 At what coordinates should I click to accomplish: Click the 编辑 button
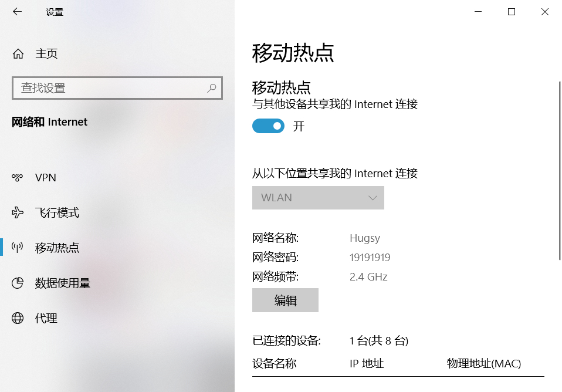click(285, 300)
